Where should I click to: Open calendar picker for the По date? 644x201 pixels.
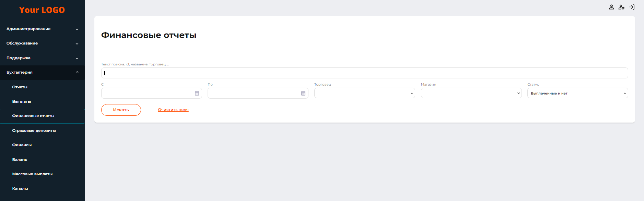point(303,93)
